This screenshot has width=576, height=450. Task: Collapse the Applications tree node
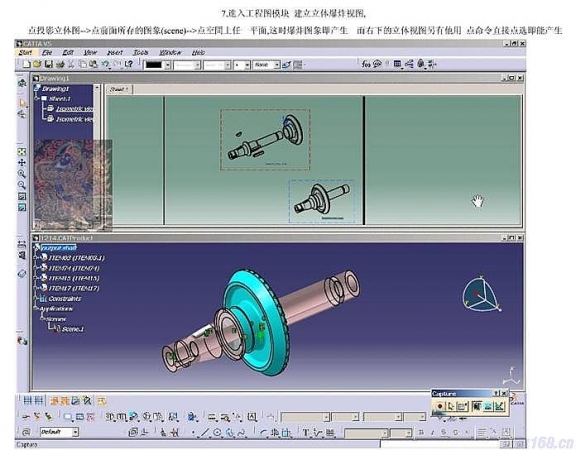pyautogui.click(x=36, y=309)
